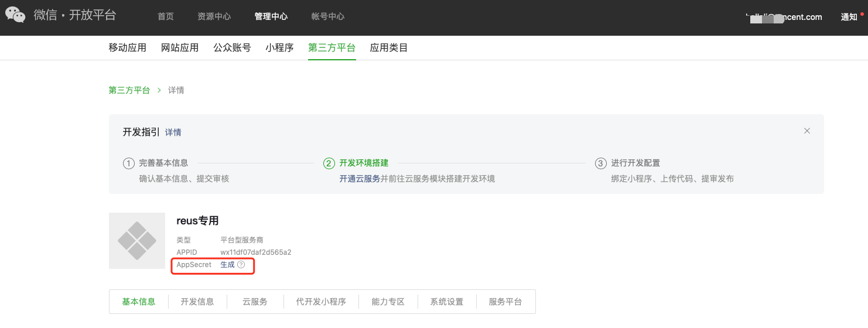
Task: Click the reus专用 app placeholder image
Action: (137, 241)
